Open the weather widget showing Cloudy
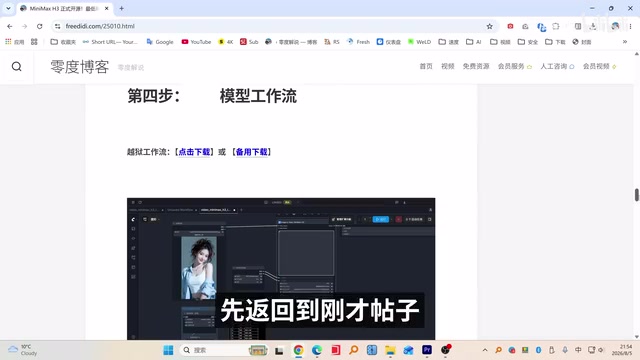The image size is (640, 360). pos(23,350)
